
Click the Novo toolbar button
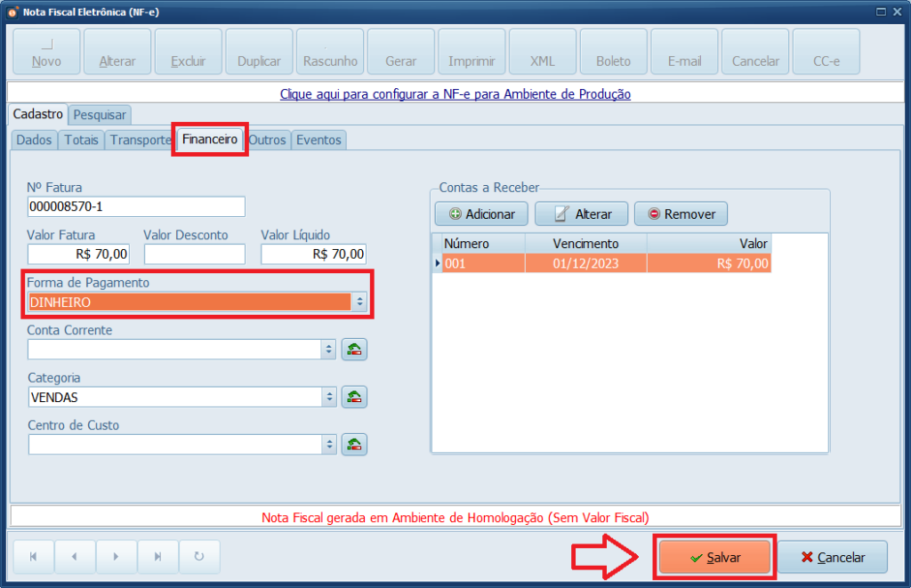pyautogui.click(x=46, y=52)
